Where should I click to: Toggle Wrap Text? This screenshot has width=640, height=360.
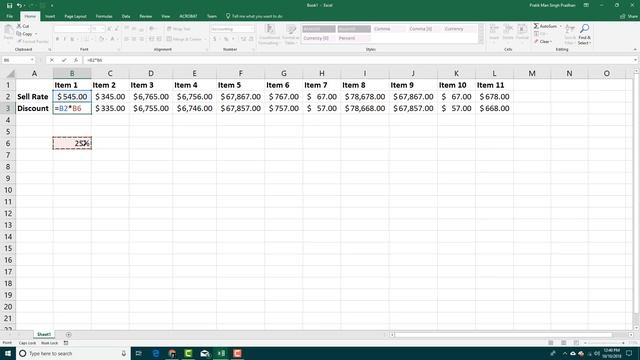click(x=178, y=29)
